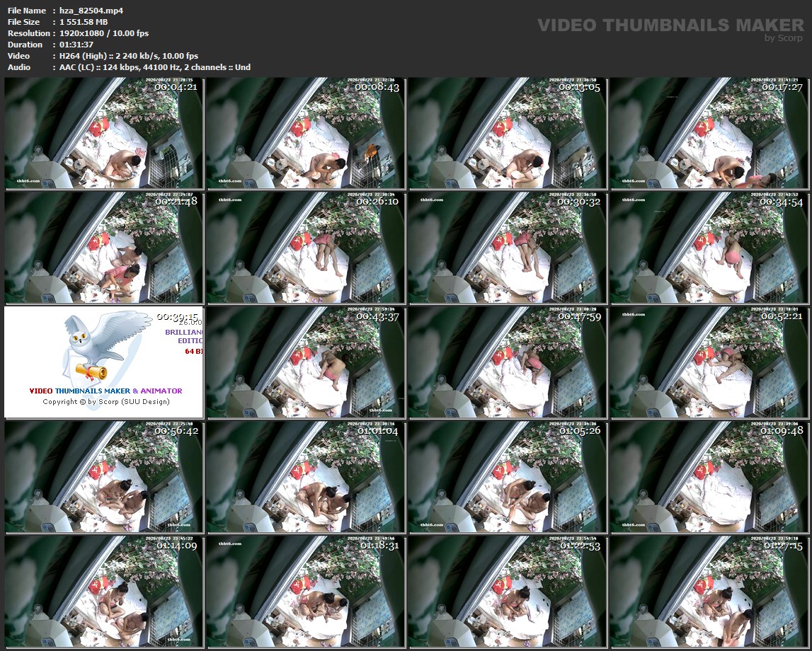This screenshot has height=651, width=812.
Task: Pick the frame with timestamp 01:05:26
Action: pos(507,477)
